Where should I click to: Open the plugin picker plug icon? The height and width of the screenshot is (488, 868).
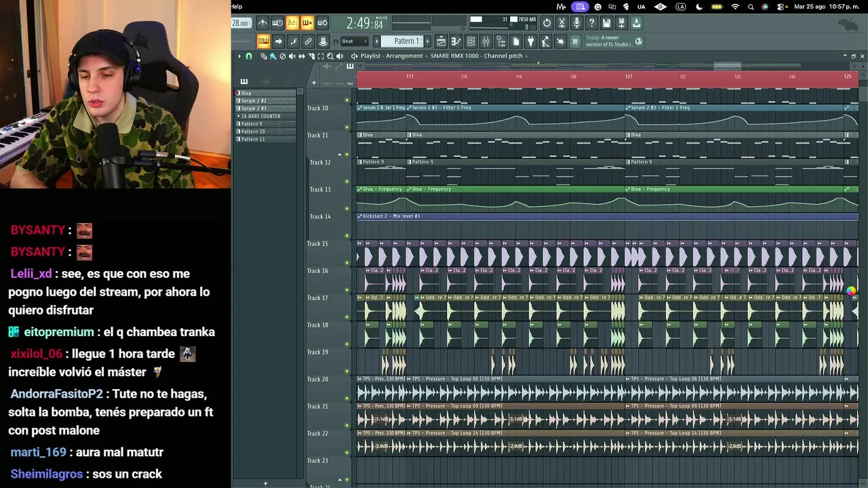point(530,41)
